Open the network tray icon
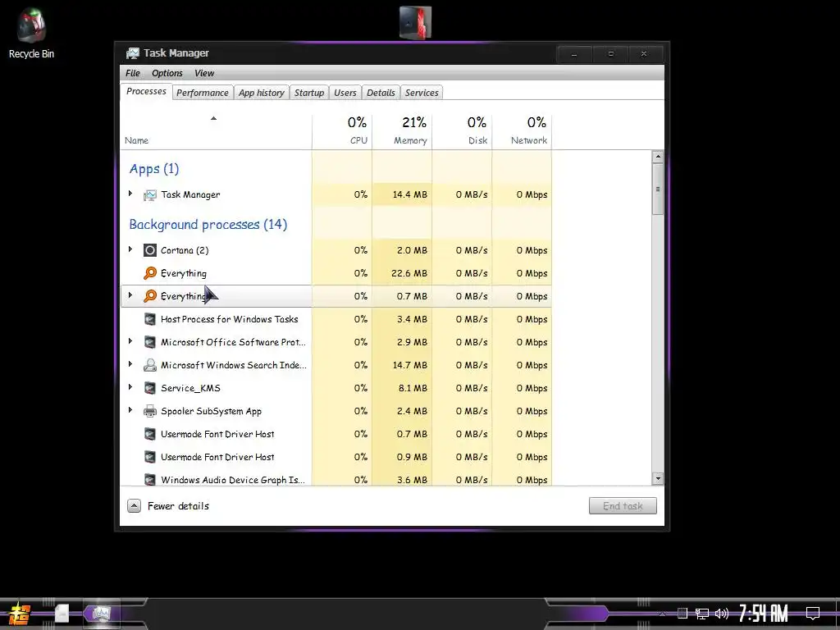 [702, 614]
